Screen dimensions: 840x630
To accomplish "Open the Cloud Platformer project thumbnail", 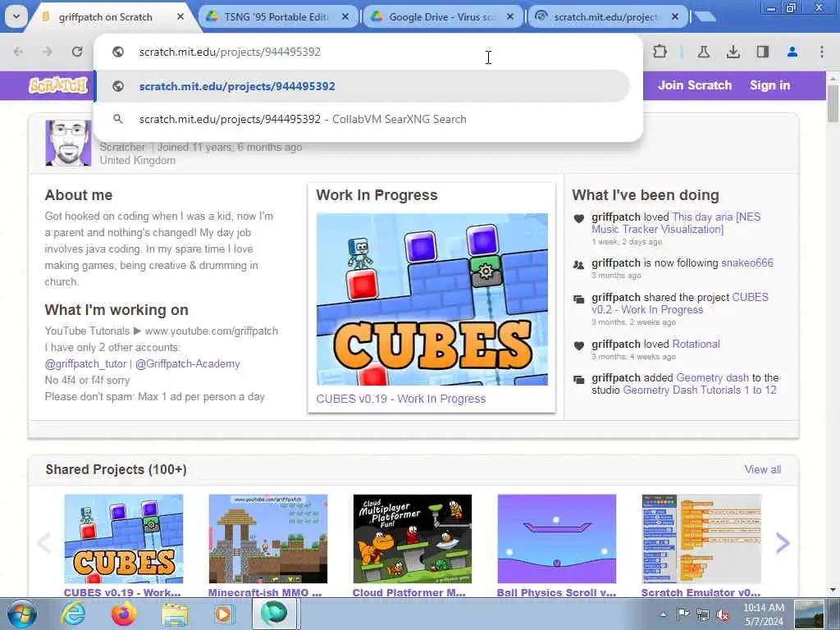I will (x=413, y=538).
